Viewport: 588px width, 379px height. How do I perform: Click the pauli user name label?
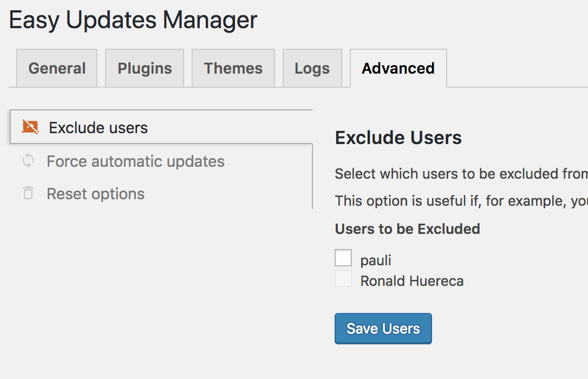(x=376, y=260)
